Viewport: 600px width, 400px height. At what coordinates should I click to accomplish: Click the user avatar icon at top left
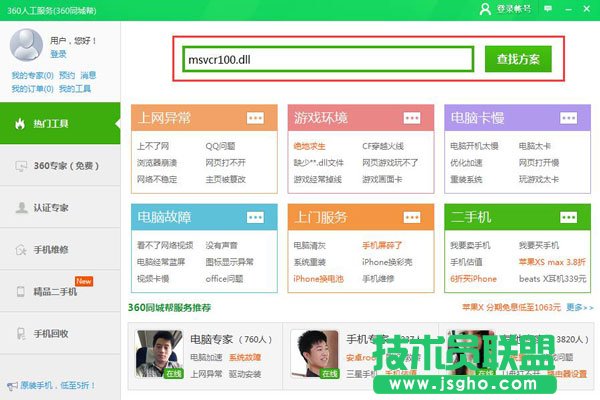[27, 45]
